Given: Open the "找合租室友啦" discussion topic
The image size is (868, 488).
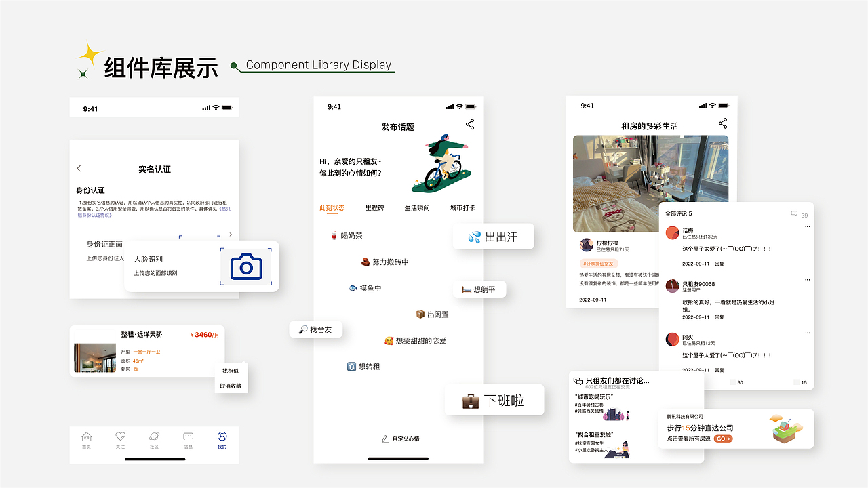Looking at the screenshot, I should point(595,434).
